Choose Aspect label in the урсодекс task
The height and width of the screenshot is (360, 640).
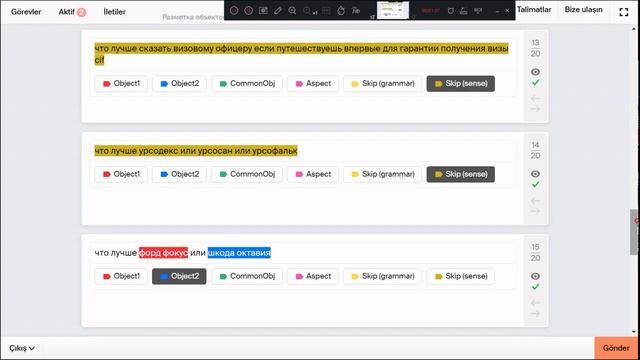coord(313,174)
